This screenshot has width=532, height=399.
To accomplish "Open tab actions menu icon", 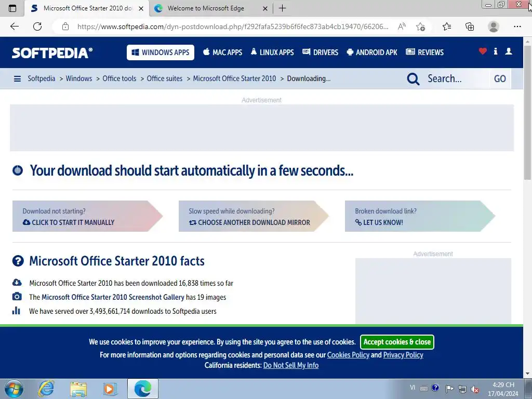I will pyautogui.click(x=12, y=8).
